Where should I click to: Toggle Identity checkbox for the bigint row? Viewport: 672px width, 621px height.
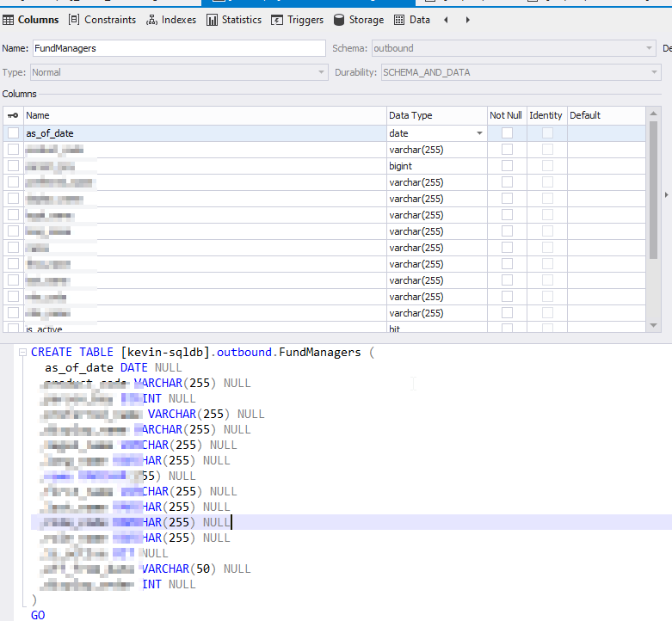(547, 166)
